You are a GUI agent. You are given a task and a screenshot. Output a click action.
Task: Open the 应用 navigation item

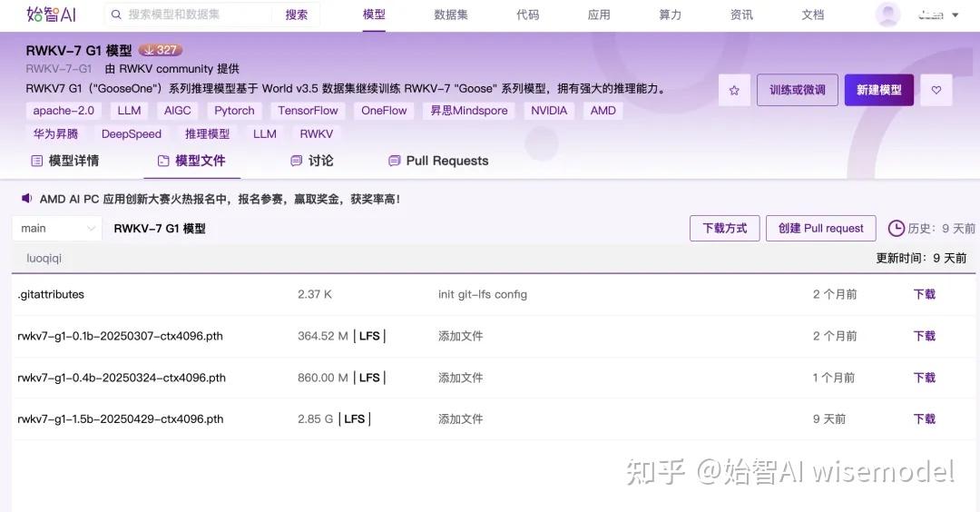pyautogui.click(x=599, y=15)
